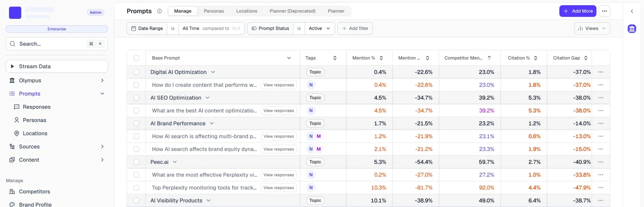Check the AI Brand Performance row checkbox
Image resolution: width=644 pixels, height=207 pixels.
pos(136,123)
